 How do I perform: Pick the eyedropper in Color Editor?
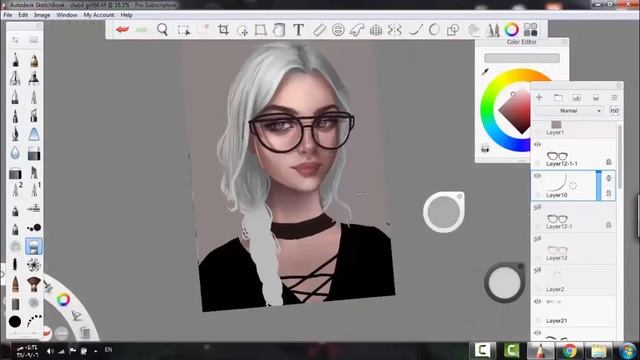pos(485,71)
